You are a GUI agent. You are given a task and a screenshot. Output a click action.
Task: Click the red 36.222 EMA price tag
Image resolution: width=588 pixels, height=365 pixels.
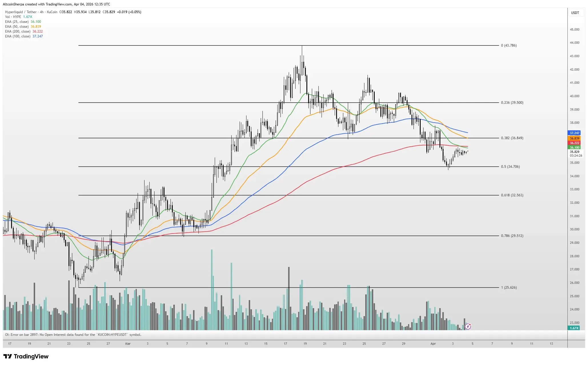click(574, 143)
